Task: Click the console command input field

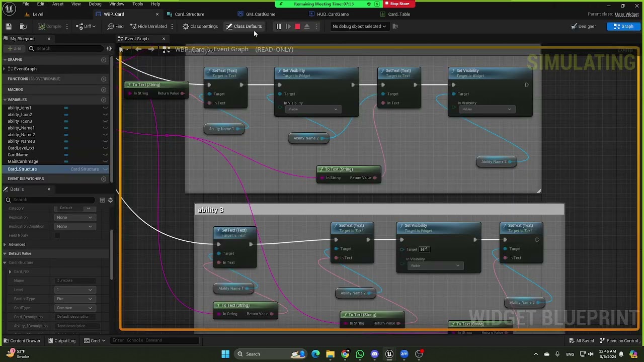Action: (155, 340)
